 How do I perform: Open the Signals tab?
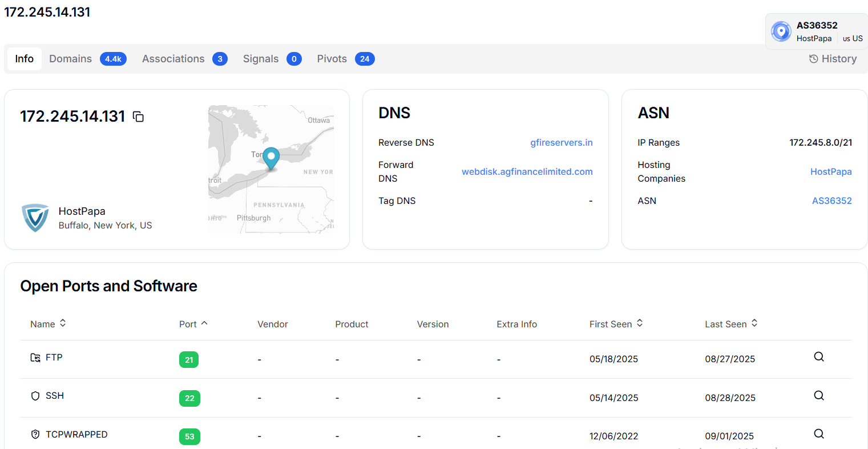tap(272, 59)
